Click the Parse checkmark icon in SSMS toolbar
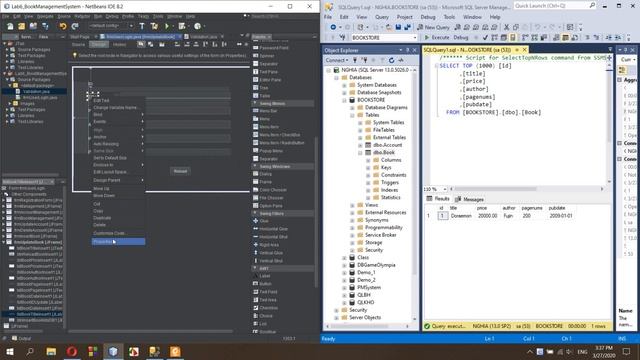The height and width of the screenshot is (360, 640). coord(485,38)
